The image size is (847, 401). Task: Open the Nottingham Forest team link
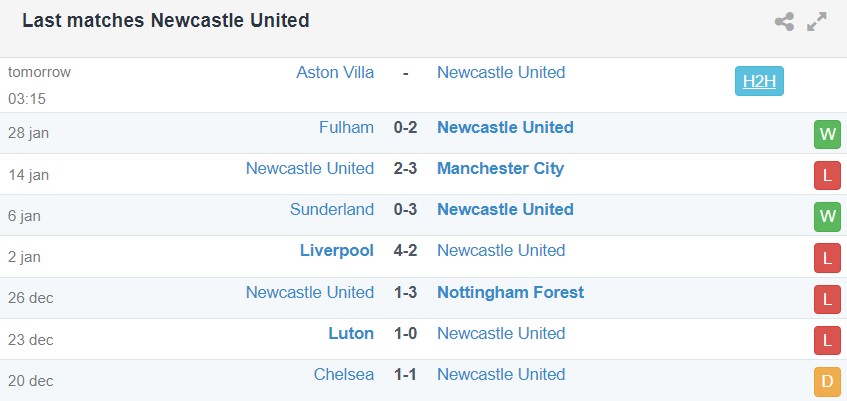coord(510,292)
